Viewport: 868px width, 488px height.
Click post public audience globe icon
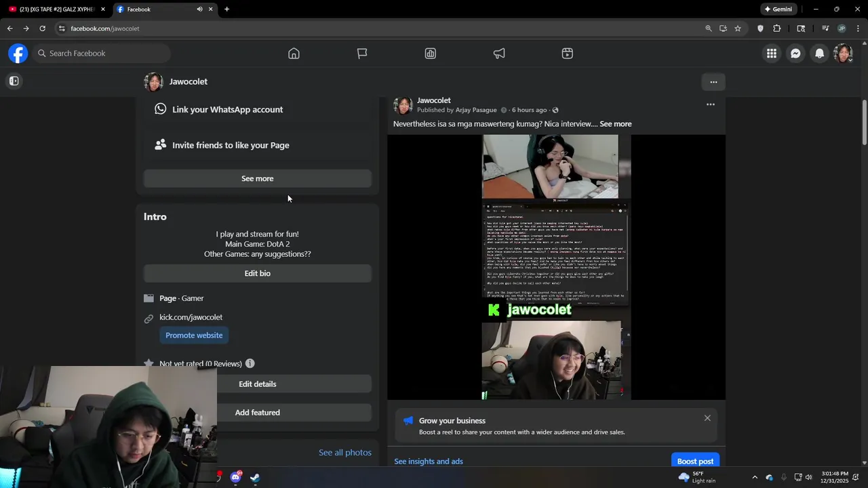tap(555, 110)
